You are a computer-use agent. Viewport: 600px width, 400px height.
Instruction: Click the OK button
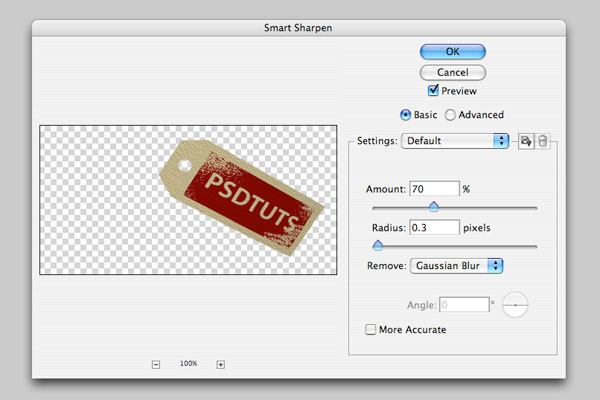(453, 52)
